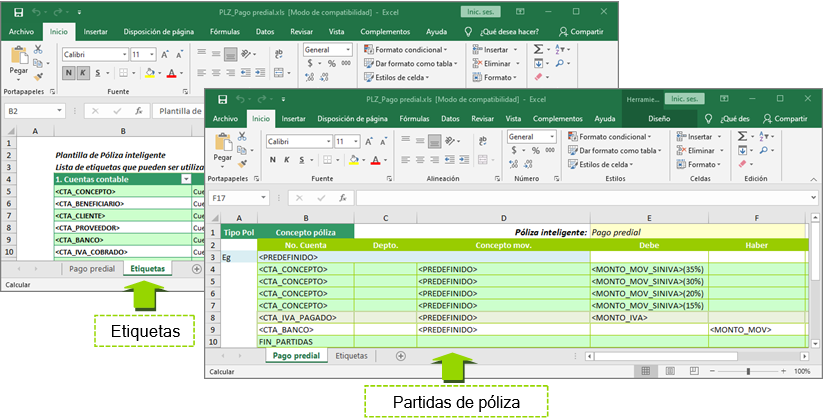Save the workbook in the front Excel window

[222, 99]
